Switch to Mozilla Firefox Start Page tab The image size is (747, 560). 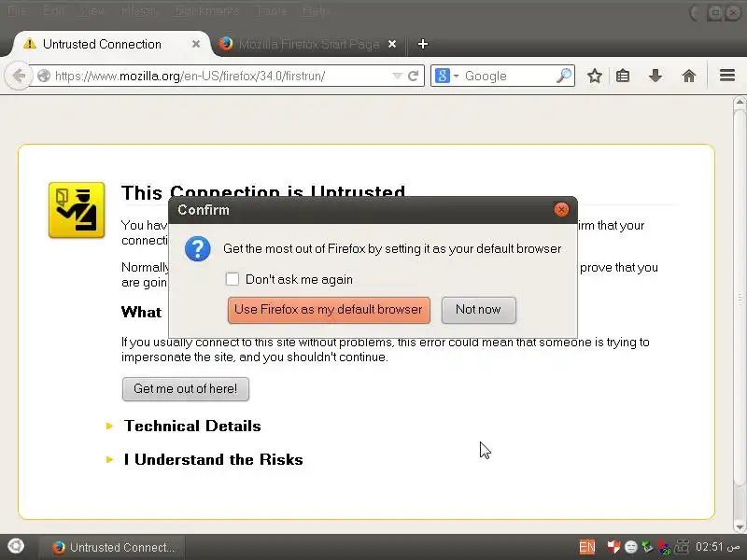pyautogui.click(x=309, y=44)
